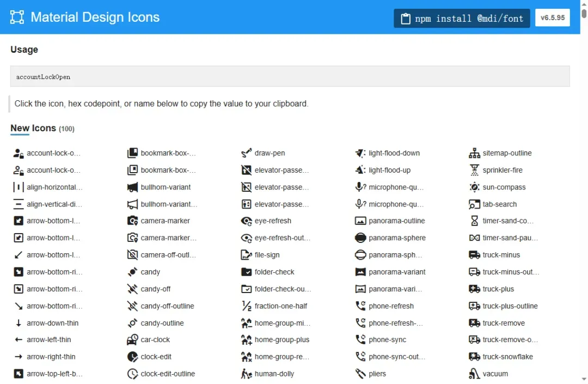
Task: Click the panorama-sphere icon
Action: coord(360,238)
